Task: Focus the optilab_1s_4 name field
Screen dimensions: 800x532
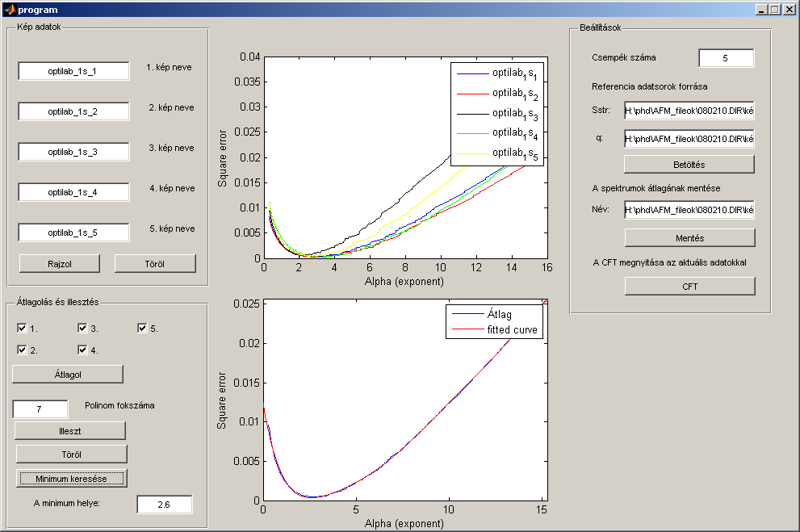Action: point(74,192)
